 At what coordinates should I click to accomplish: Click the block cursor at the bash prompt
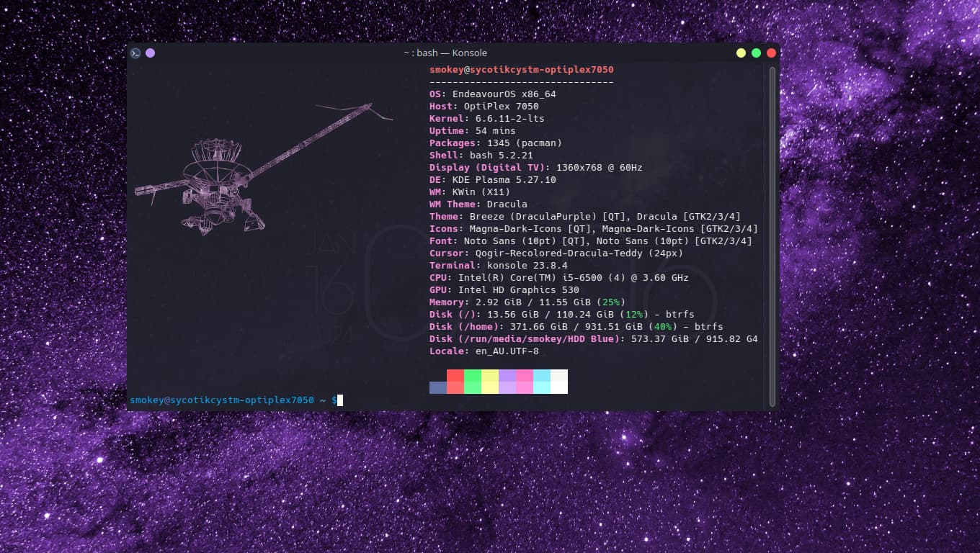(x=340, y=400)
